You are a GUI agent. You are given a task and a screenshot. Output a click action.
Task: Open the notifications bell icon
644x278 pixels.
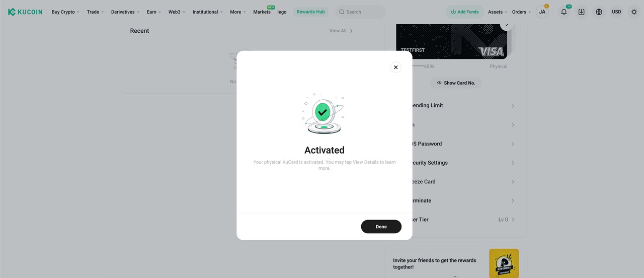563,12
